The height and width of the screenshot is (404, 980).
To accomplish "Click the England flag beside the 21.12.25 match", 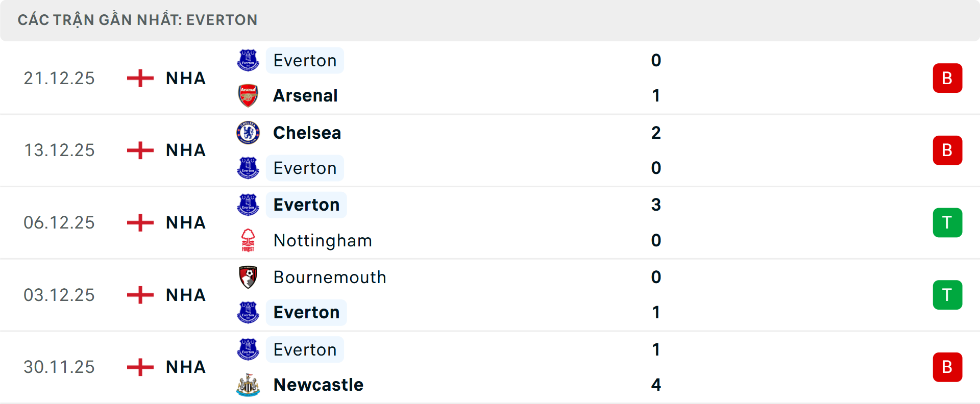I will point(139,78).
